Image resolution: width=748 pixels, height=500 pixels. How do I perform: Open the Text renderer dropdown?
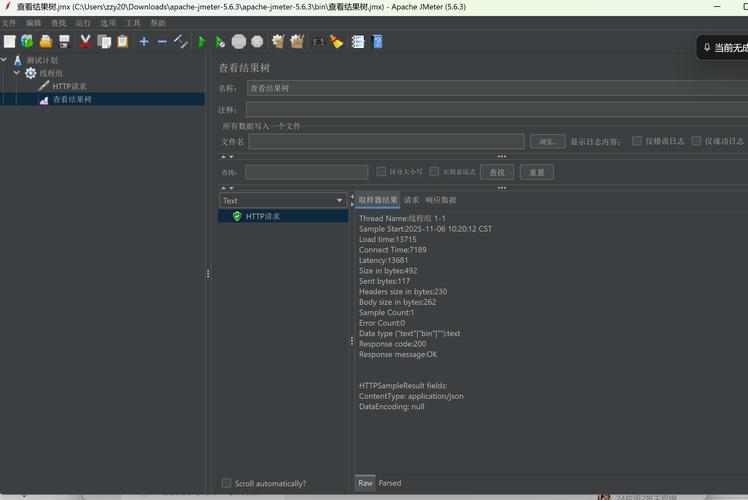click(283, 200)
